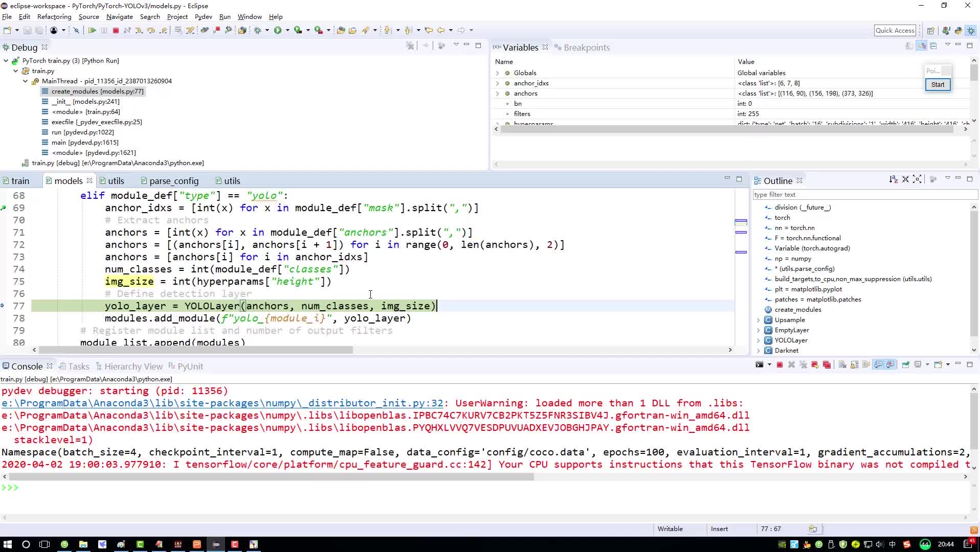Open the Refactoring menu
The width and height of the screenshot is (980, 552).
tap(54, 17)
